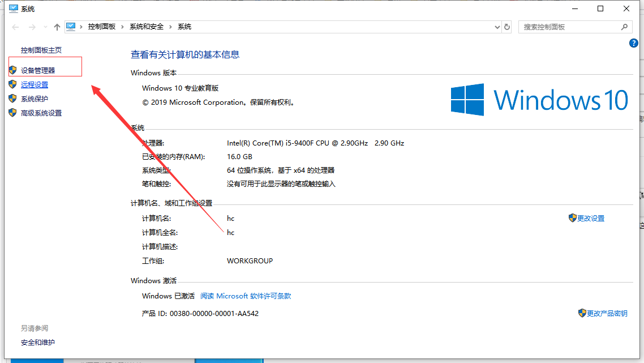Click shield icon next to 更改设置
644x363 pixels.
coord(573,218)
